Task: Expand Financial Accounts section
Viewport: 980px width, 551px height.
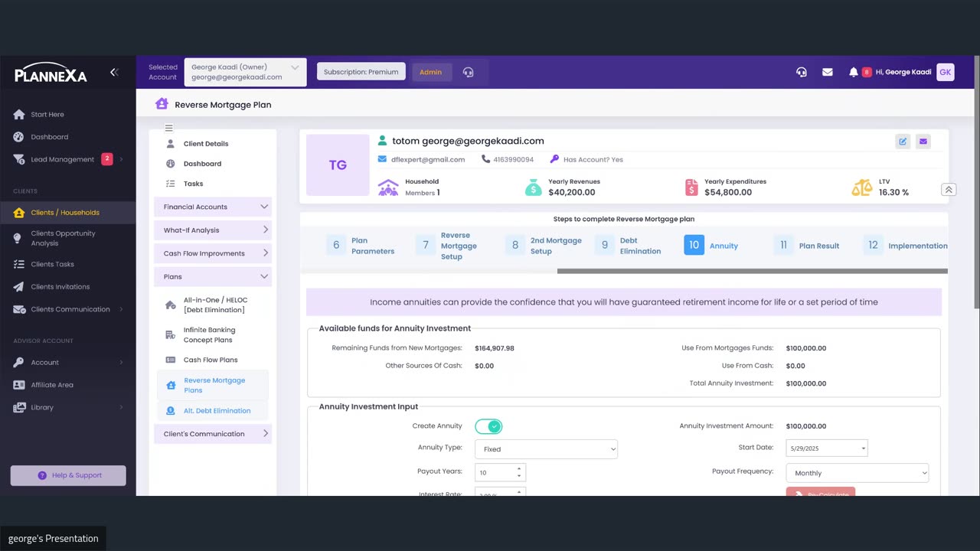Action: 213,207
